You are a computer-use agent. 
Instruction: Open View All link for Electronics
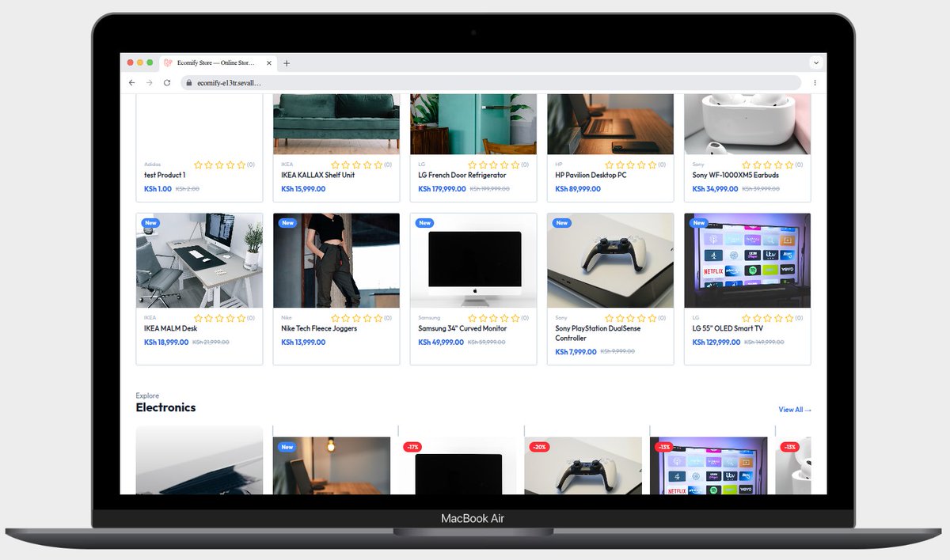point(795,410)
